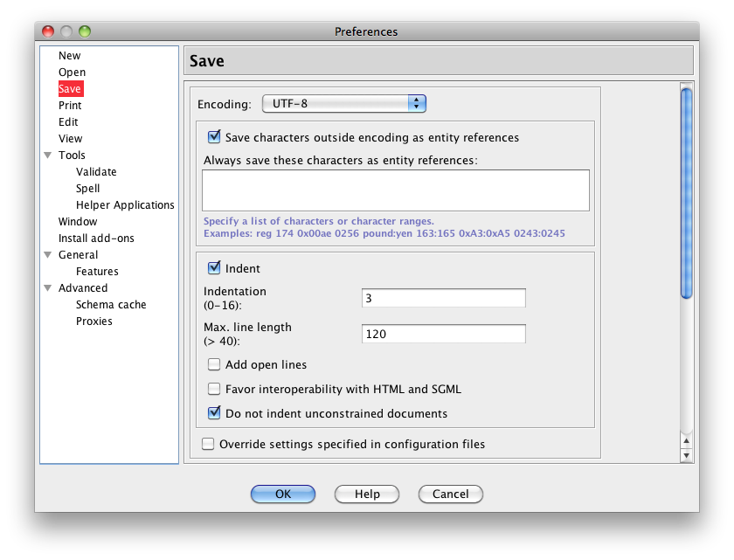Select the General category label

(78, 254)
